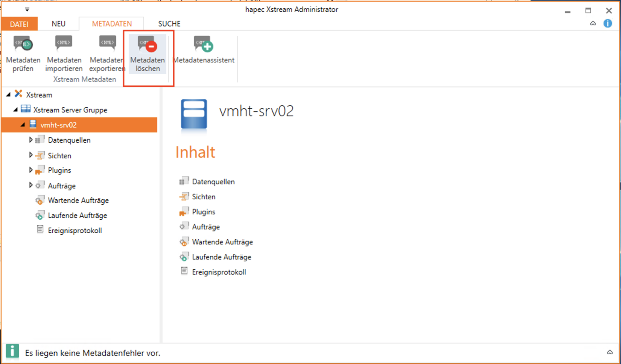
Task: Click the green status info icon
Action: coord(12,351)
